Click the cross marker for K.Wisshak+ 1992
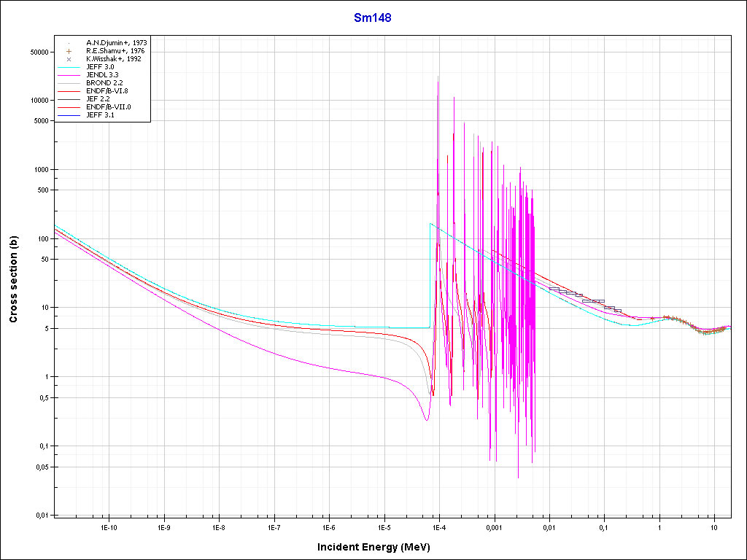This screenshot has height=560, width=747. coord(69,59)
